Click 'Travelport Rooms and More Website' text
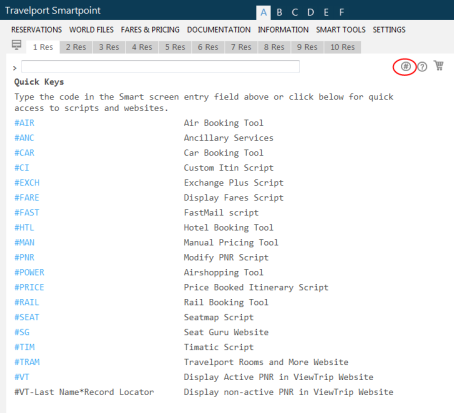 click(266, 362)
